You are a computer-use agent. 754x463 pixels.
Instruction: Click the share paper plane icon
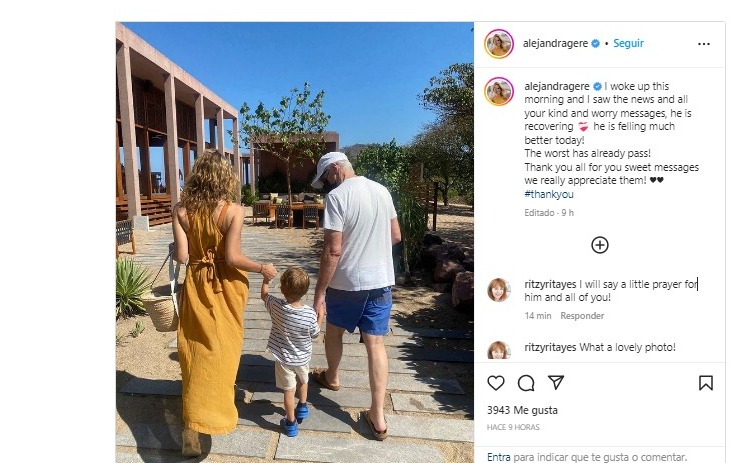coord(556,383)
